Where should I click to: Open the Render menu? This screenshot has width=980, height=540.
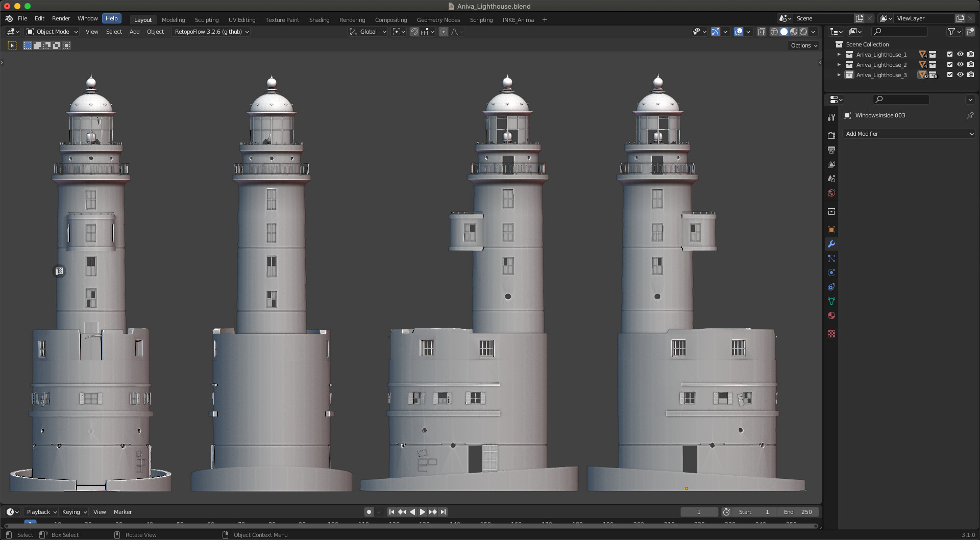tap(61, 18)
